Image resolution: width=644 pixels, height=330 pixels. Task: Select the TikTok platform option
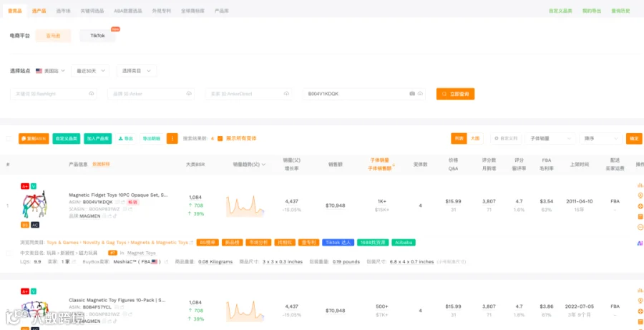click(98, 36)
